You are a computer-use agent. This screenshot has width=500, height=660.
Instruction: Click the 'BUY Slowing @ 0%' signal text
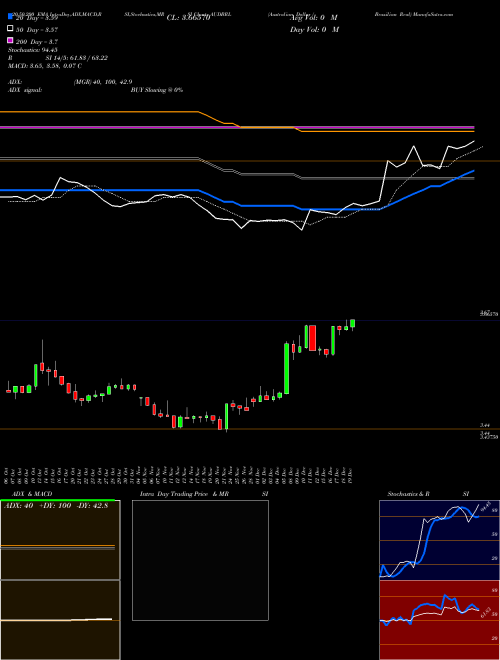coord(157,90)
